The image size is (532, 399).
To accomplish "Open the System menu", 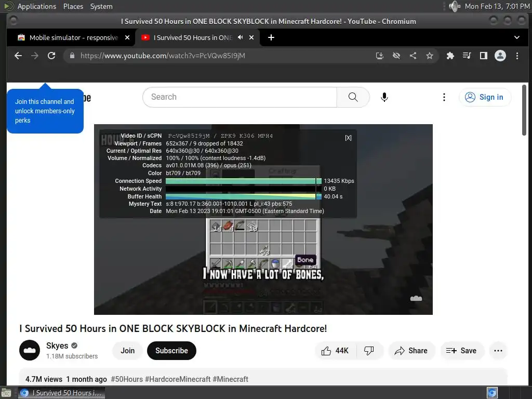I will pyautogui.click(x=101, y=6).
